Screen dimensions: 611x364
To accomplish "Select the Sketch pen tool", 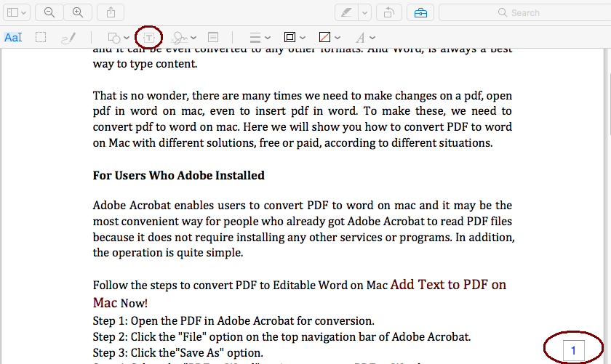I will tap(68, 38).
